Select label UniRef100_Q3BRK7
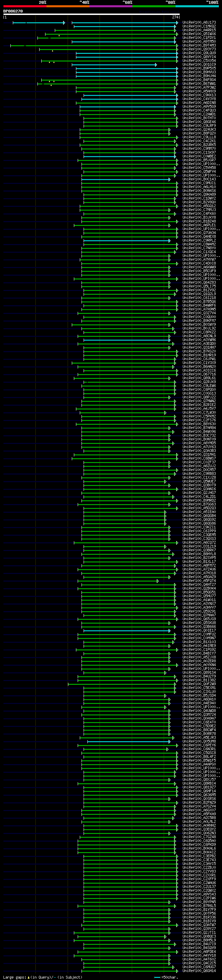222x980 pixels. 199,550
